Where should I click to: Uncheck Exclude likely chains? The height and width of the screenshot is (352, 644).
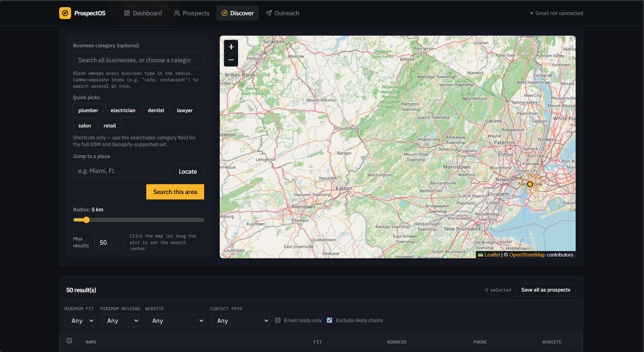(x=329, y=320)
